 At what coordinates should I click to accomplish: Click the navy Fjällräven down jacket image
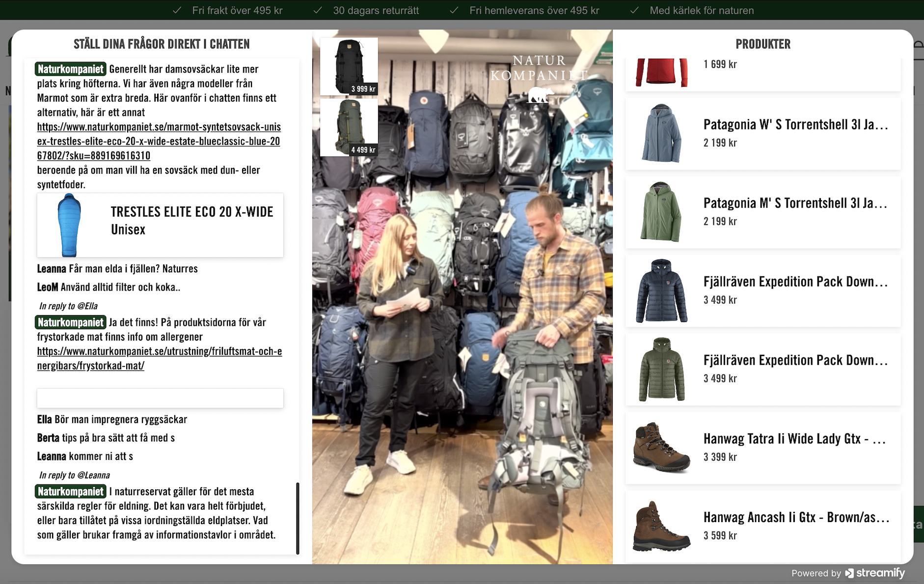661,291
